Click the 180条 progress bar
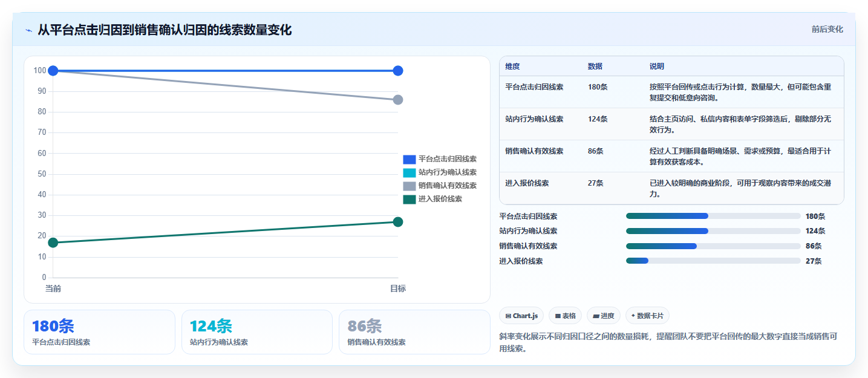Image resolution: width=868 pixels, height=378 pixels. point(713,216)
